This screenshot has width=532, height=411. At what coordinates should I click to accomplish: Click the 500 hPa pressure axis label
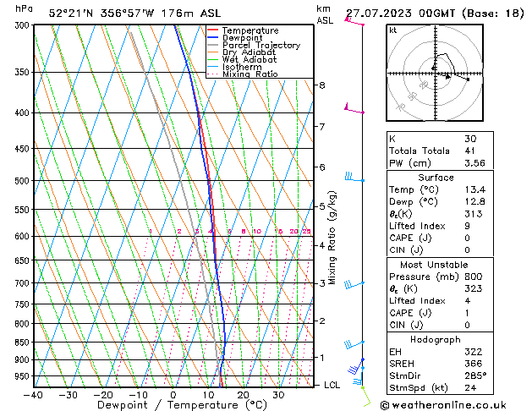pyautogui.click(x=24, y=181)
